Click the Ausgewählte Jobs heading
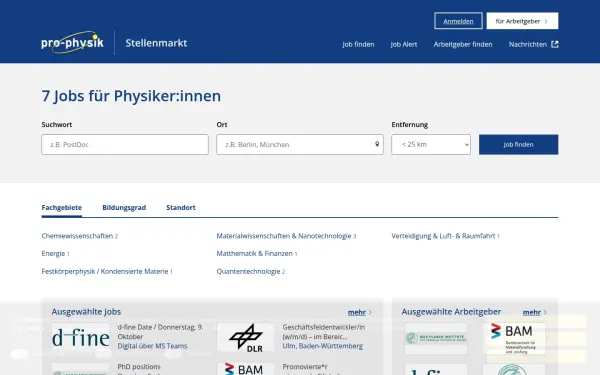 pos(86,312)
